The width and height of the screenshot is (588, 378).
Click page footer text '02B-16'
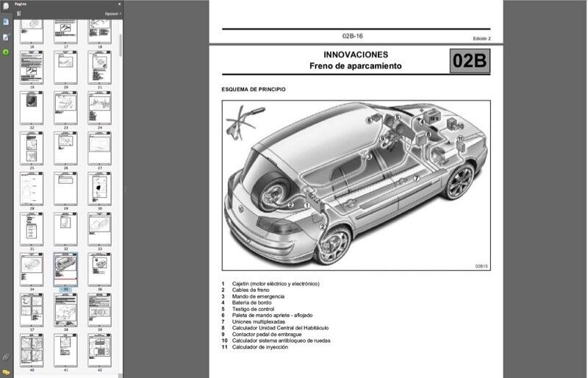353,36
